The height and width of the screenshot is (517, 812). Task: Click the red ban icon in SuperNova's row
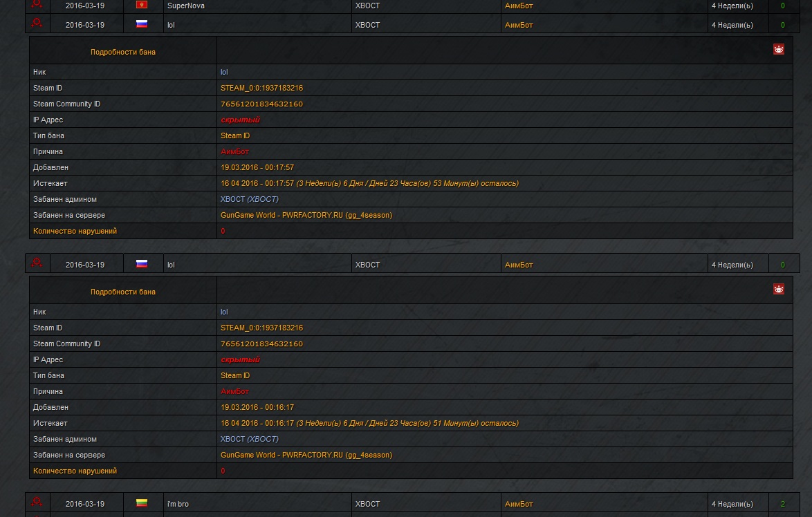[x=37, y=4]
